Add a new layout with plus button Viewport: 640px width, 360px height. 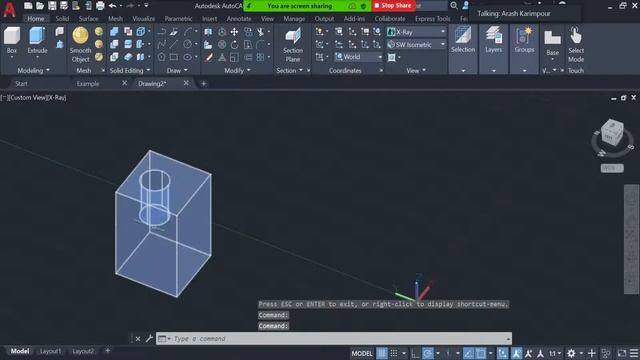(x=108, y=351)
